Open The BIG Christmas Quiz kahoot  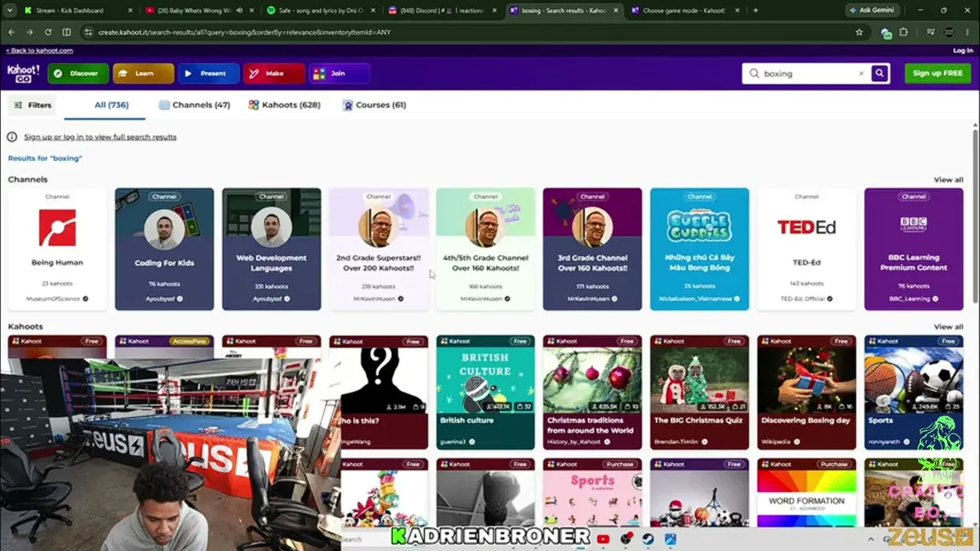click(x=700, y=393)
